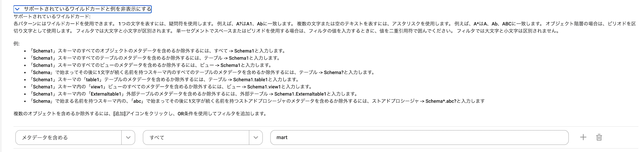Delete the filter row with trash icon
The width and height of the screenshot is (644, 152).
(599, 137)
